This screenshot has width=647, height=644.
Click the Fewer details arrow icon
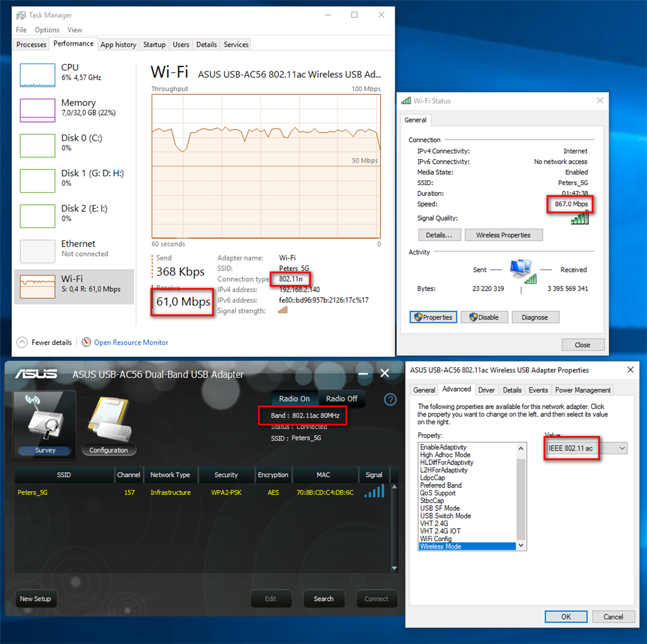pyautogui.click(x=22, y=343)
